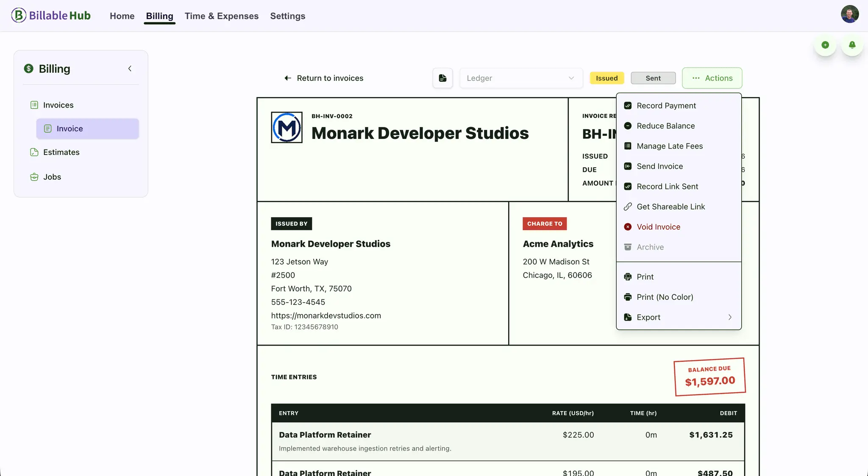Click the Get Shareable Link chain icon
The image size is (868, 476).
628,207
